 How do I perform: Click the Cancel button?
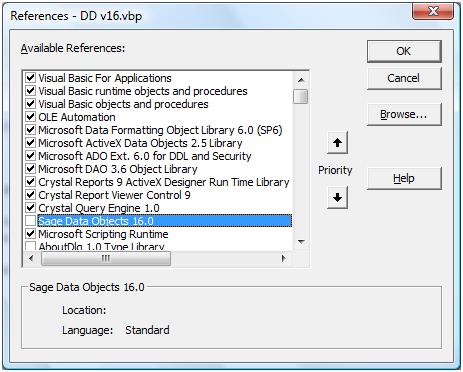pyautogui.click(x=404, y=78)
